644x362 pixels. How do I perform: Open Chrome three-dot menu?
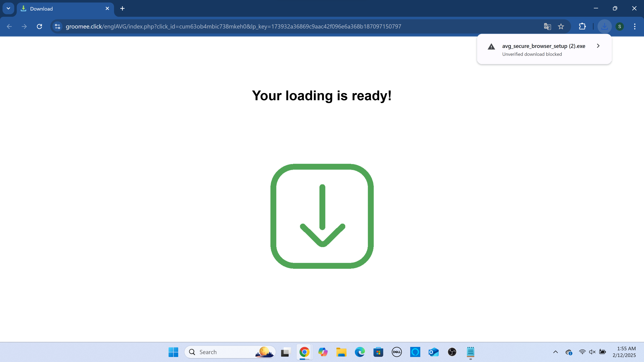click(634, 26)
